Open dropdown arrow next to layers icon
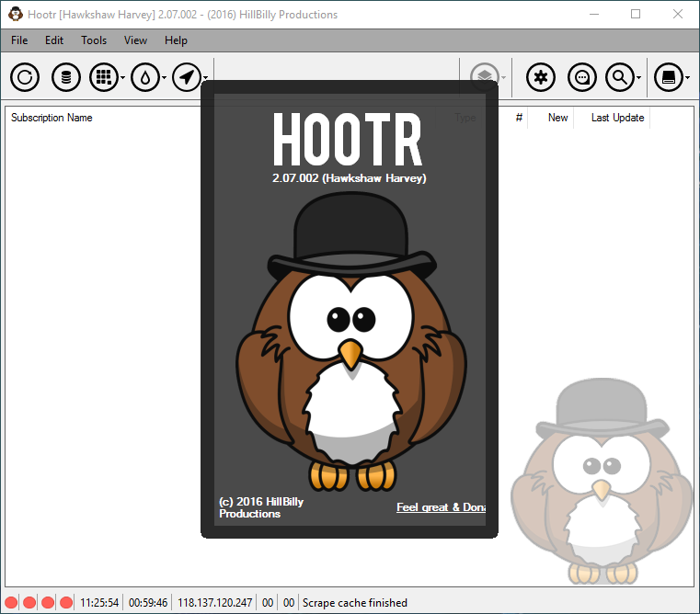This screenshot has width=700, height=614. click(x=503, y=77)
